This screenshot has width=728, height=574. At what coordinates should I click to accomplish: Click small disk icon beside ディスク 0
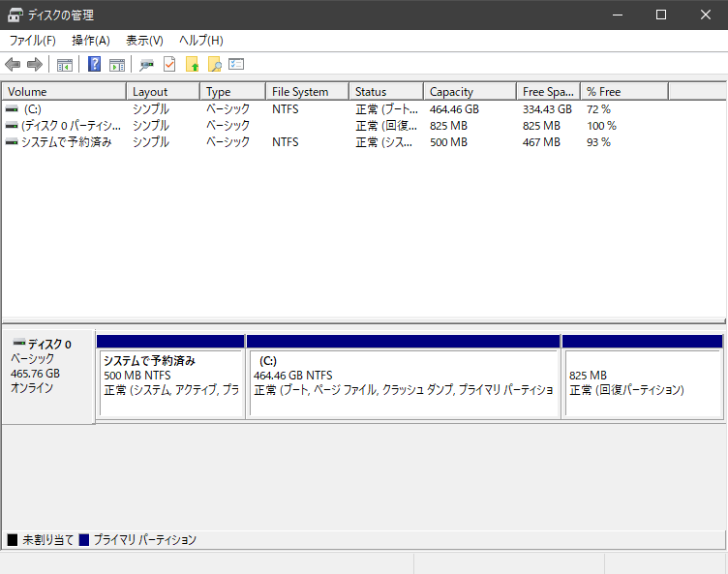(x=19, y=344)
